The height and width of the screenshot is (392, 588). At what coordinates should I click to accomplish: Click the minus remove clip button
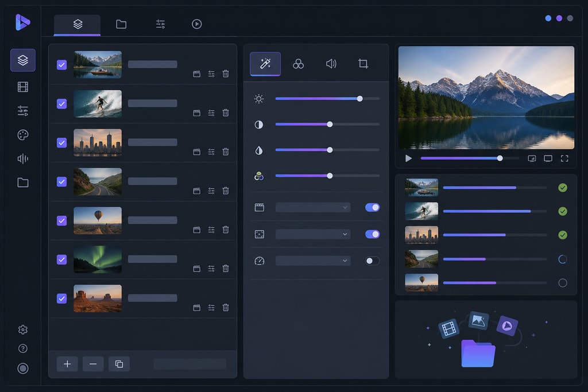tap(93, 364)
